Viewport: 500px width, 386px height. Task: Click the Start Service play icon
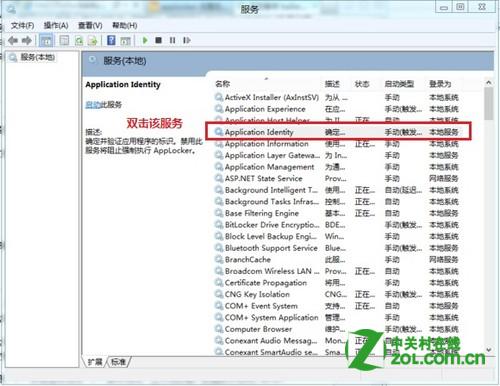[145, 40]
